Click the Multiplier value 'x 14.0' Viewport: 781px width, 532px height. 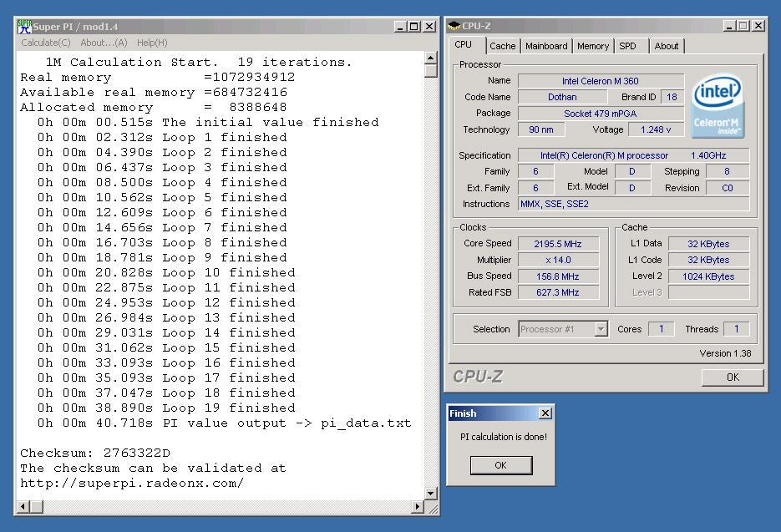click(x=558, y=260)
